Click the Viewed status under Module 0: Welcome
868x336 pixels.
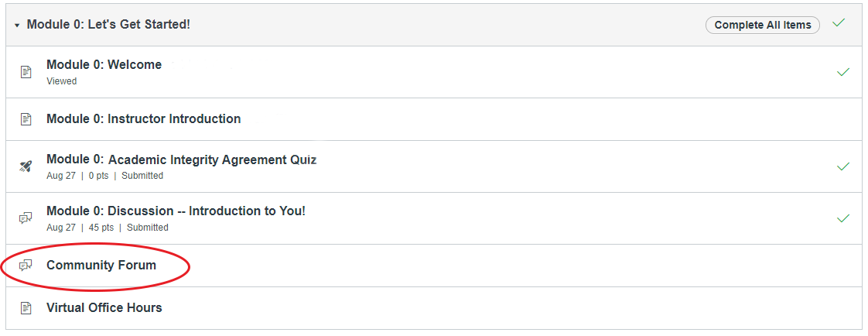[x=61, y=81]
